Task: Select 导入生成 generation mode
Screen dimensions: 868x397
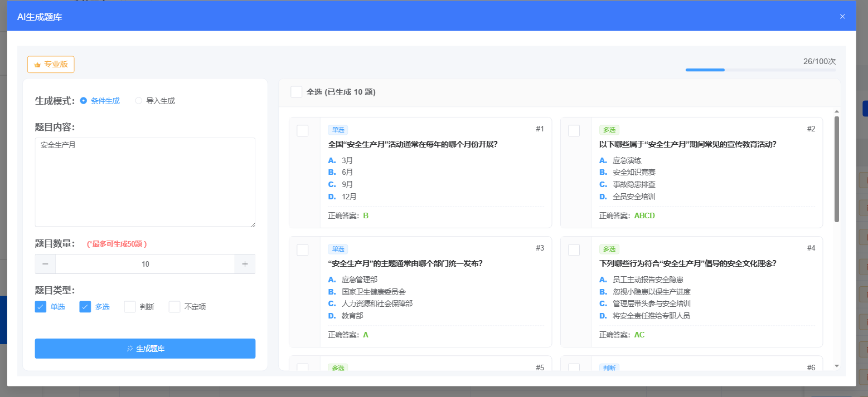Action: coord(155,101)
